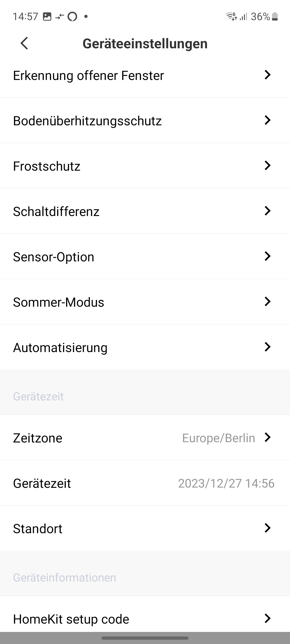This screenshot has width=290, height=644.
Task: Tap the arrow beside Automatisierung
Action: 267,347
